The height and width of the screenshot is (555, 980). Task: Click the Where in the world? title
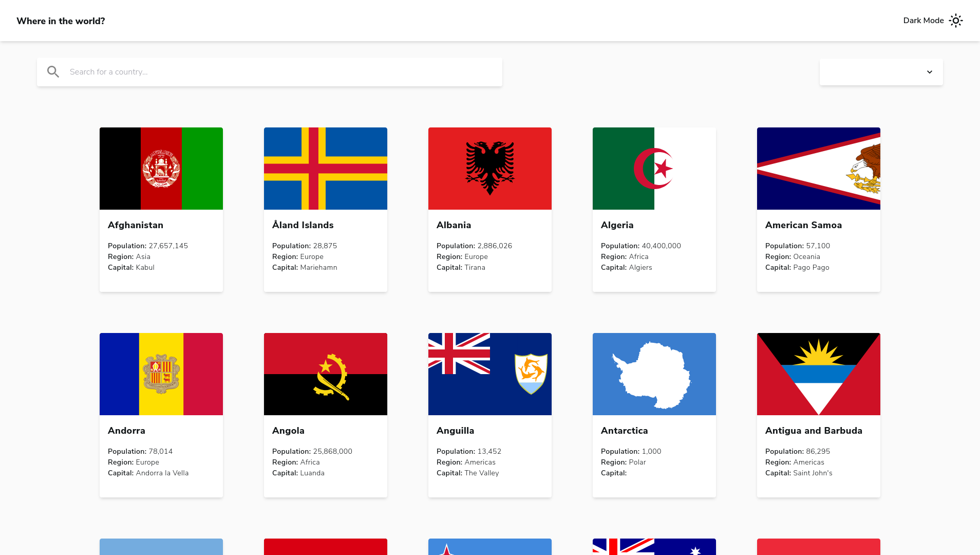pyautogui.click(x=61, y=21)
